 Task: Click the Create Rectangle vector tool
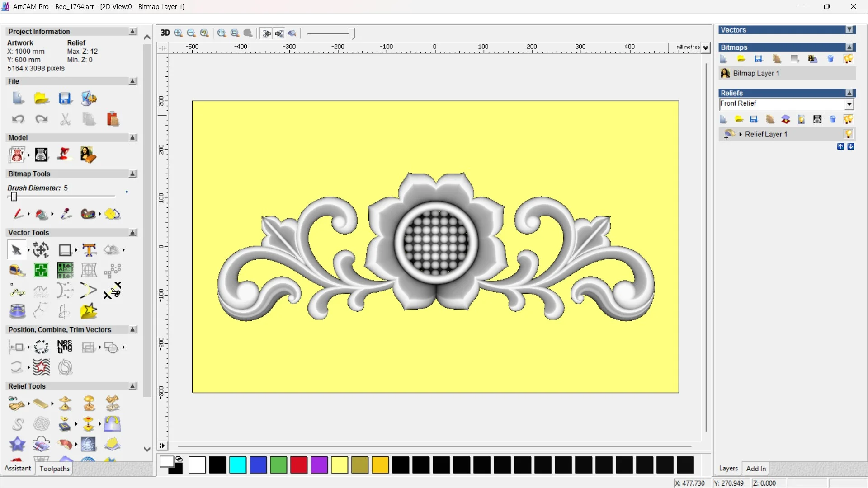(x=65, y=250)
